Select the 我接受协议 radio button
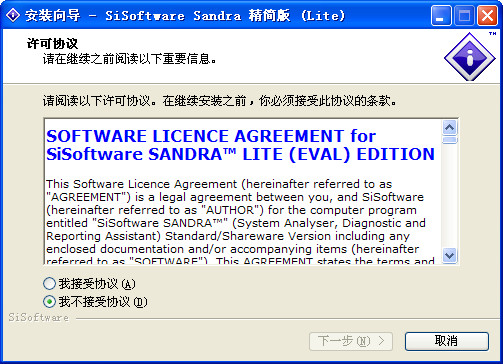Screen dimensions: 503x364 point(49,284)
